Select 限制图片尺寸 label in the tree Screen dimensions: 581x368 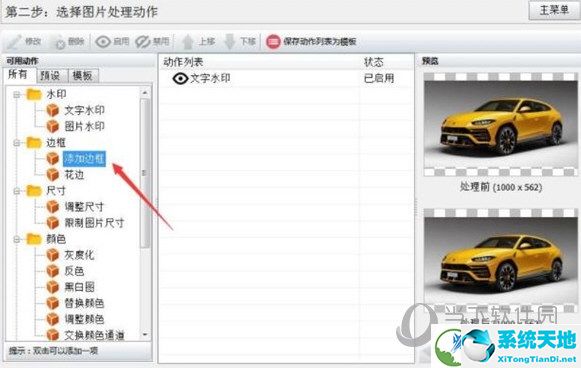[x=94, y=223]
